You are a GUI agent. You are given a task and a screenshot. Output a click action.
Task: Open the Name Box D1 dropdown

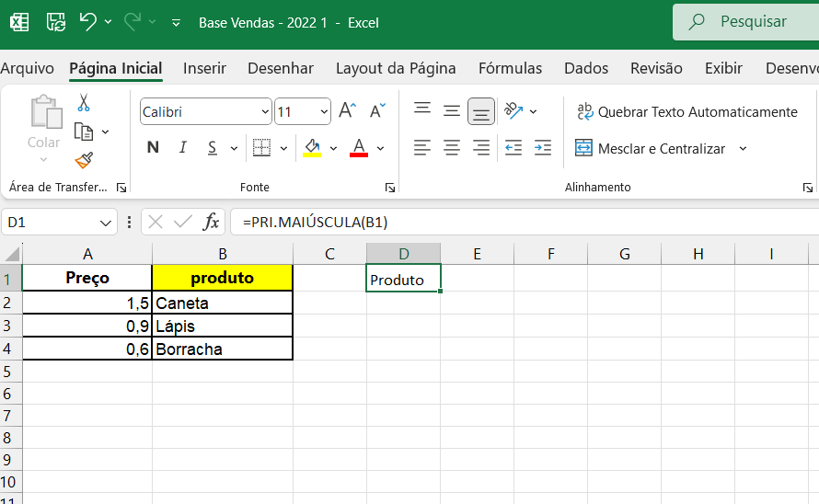point(106,223)
